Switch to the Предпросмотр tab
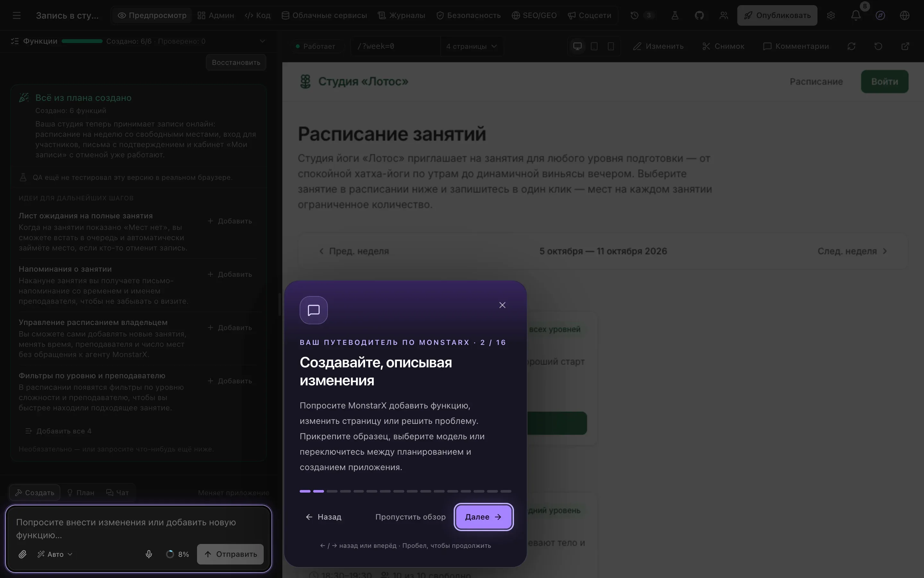The height and width of the screenshot is (578, 924). [x=152, y=15]
